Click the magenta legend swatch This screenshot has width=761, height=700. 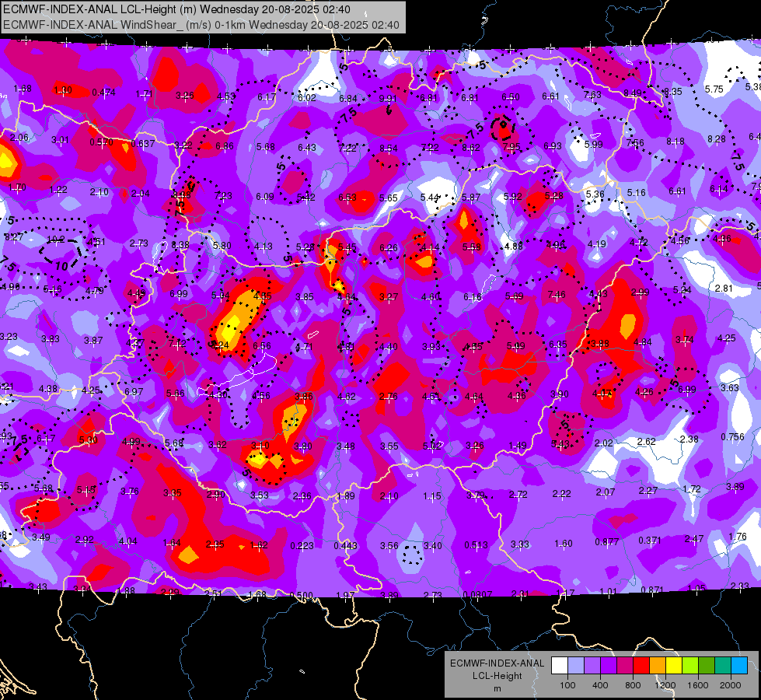pyautogui.click(x=625, y=665)
